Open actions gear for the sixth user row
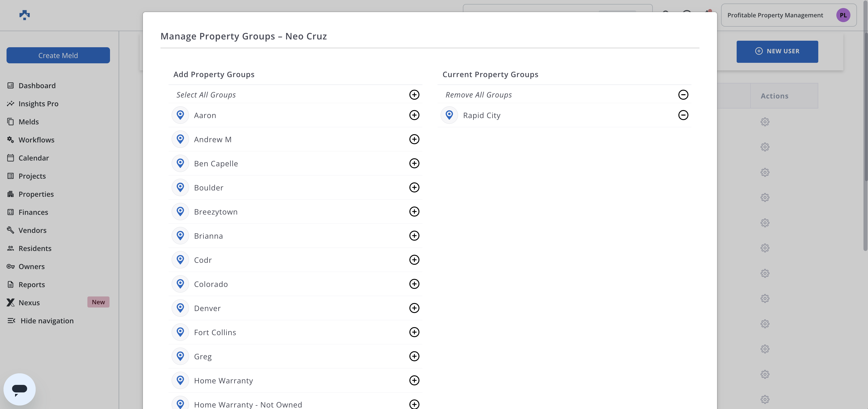 coord(765,248)
